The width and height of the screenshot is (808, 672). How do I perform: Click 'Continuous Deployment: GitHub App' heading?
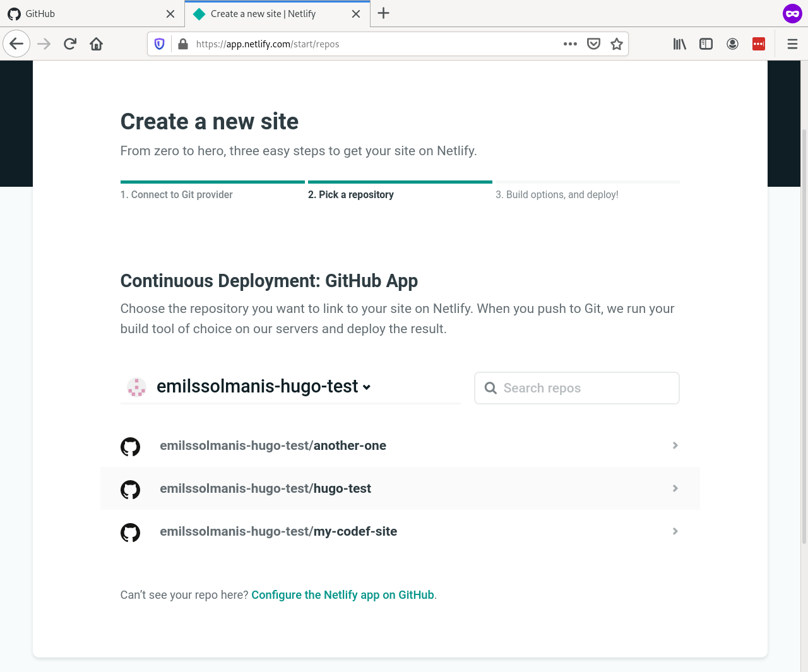[x=269, y=281]
